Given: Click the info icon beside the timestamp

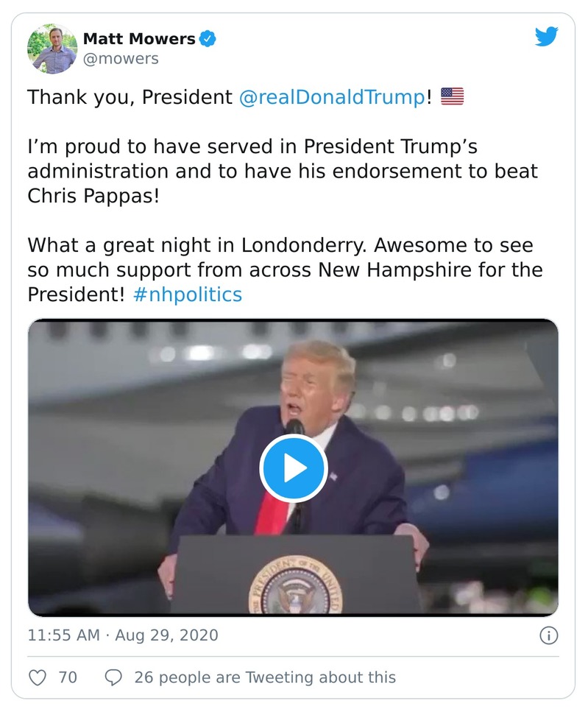Looking at the screenshot, I should point(548,633).
